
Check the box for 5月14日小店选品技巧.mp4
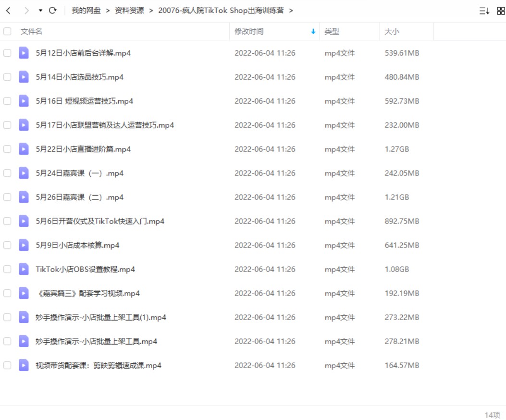tap(7, 77)
